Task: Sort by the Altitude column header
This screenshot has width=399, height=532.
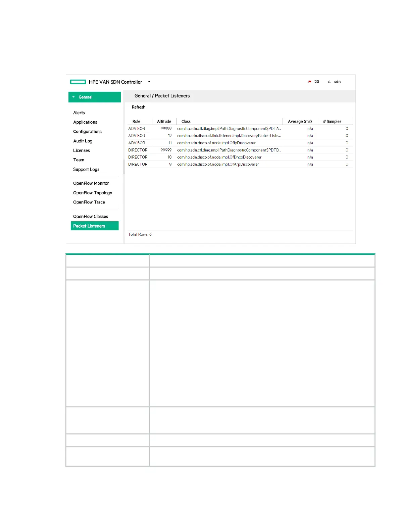Action: [x=164, y=122]
